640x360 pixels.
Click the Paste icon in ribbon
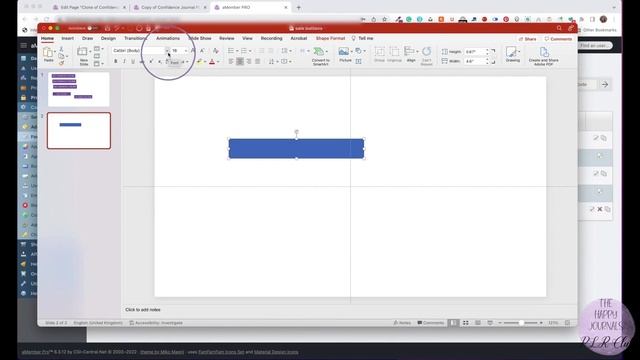pyautogui.click(x=48, y=52)
